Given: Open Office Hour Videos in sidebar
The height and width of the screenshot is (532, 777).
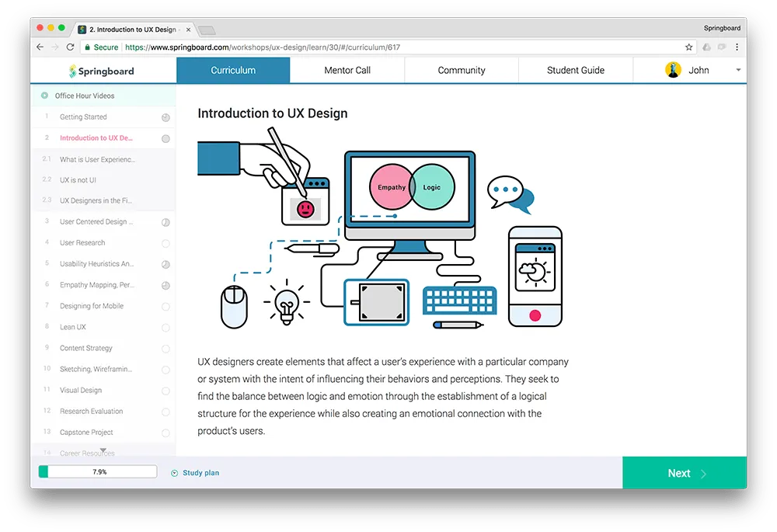Looking at the screenshot, I should coord(103,96).
